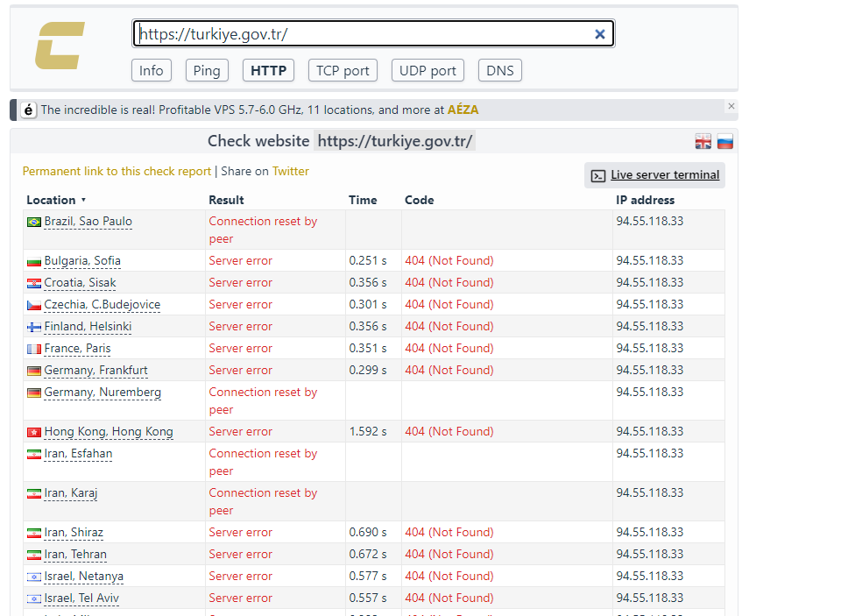The image size is (848, 616).
Task: Open the Israel, Netanya location
Action: click(x=84, y=576)
